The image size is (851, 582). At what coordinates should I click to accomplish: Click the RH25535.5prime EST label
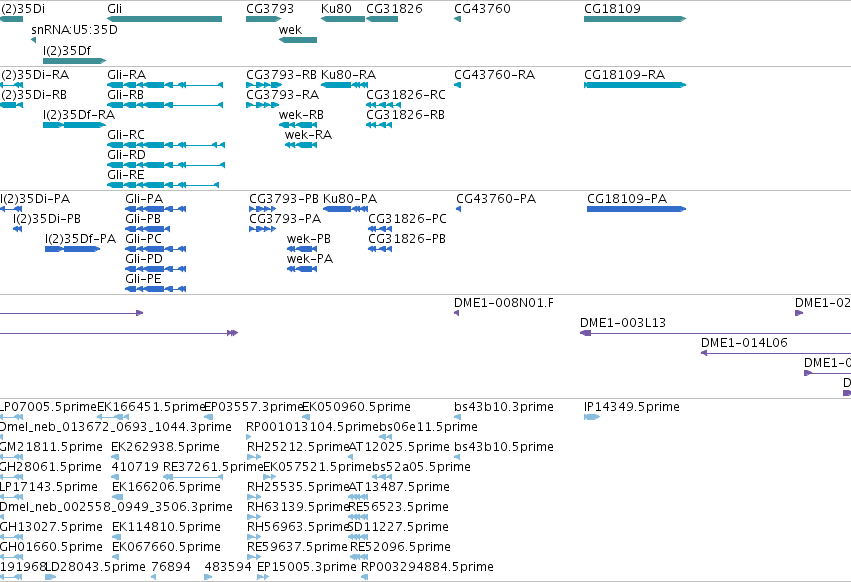(x=297, y=487)
